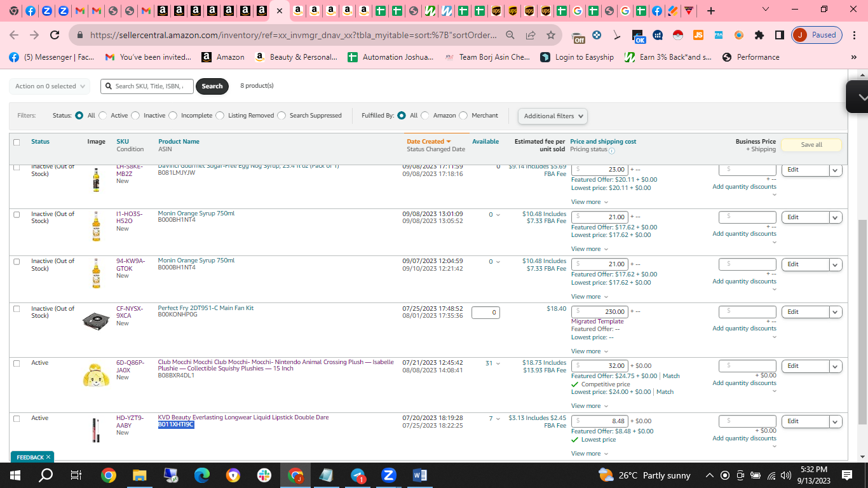The height and width of the screenshot is (488, 868).
Task: Click 'Match' beside Club Mocchi featured offer
Action: point(671,376)
